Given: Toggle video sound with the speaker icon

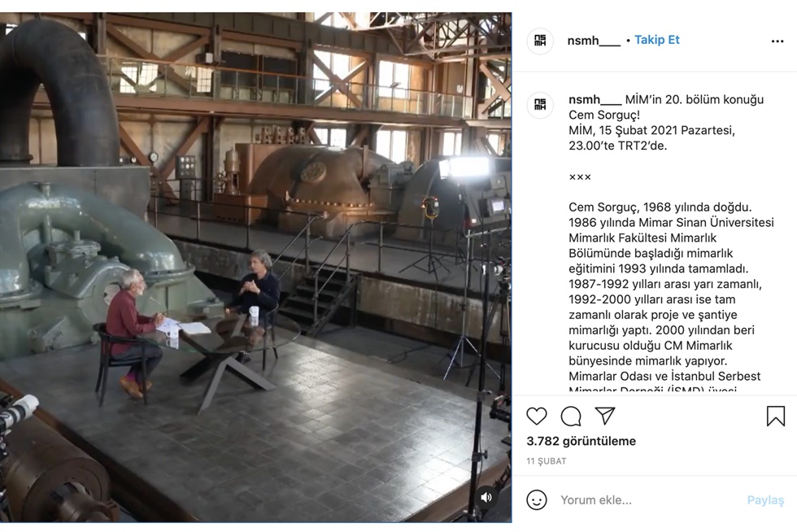Looking at the screenshot, I should coord(486,497).
